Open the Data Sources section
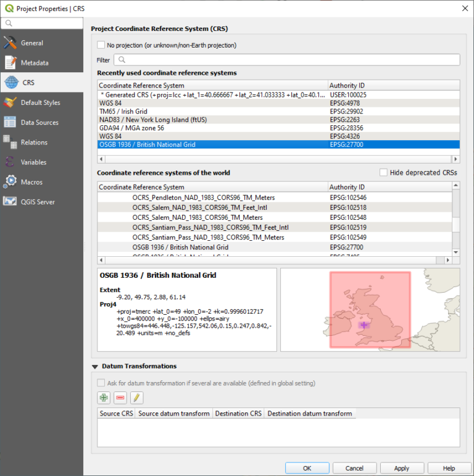 (x=39, y=122)
